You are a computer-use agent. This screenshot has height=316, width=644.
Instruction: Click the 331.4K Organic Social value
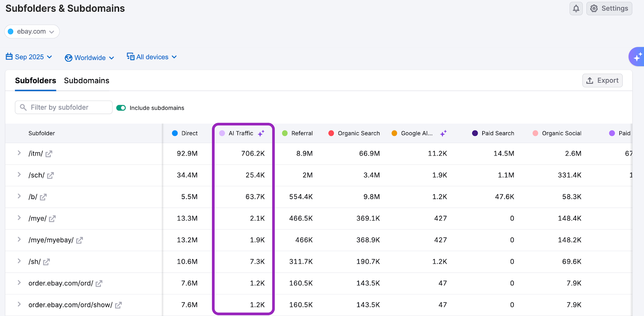pos(570,175)
